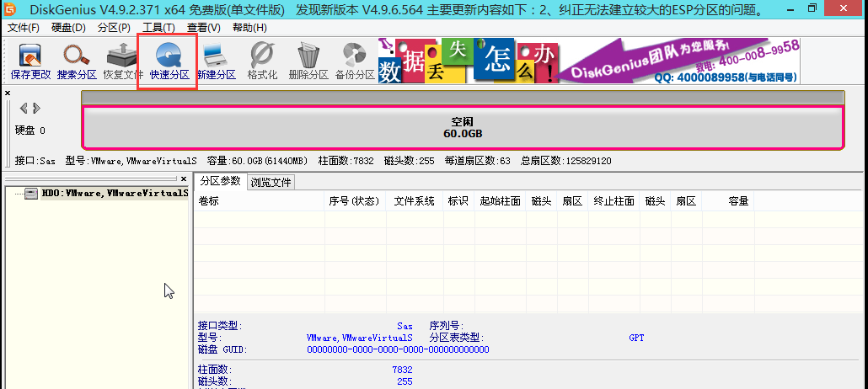868x389 pixels.
Task: Click the End Cylinder (终止柱面) column header
Action: coord(613,201)
